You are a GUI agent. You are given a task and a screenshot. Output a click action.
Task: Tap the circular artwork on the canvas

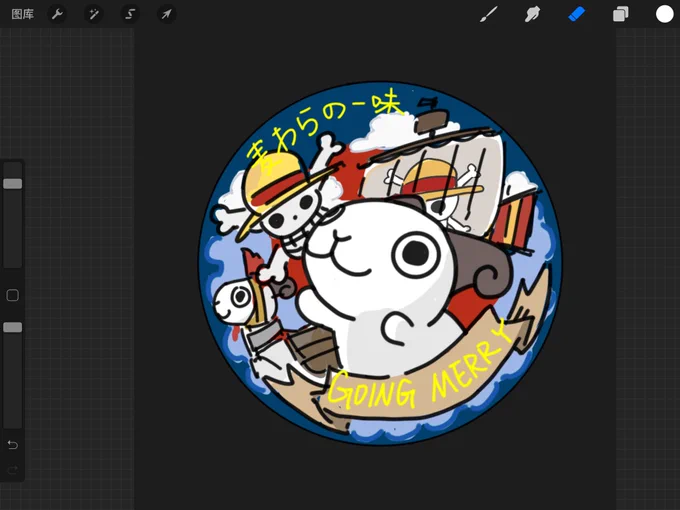tap(380, 263)
